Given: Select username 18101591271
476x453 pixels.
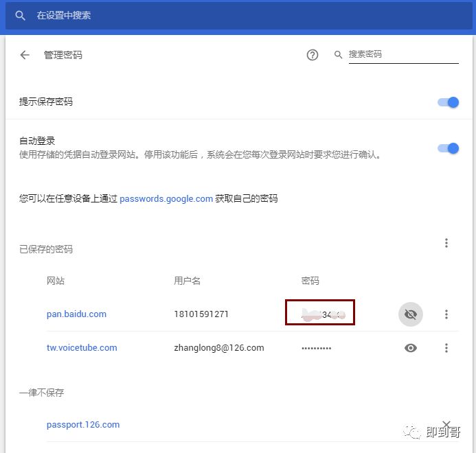Looking at the screenshot, I should [x=201, y=314].
